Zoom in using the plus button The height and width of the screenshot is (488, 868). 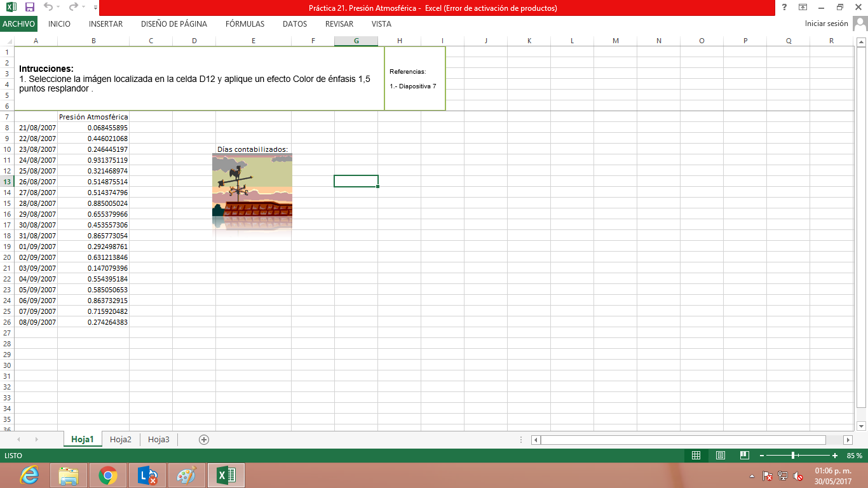tap(835, 456)
